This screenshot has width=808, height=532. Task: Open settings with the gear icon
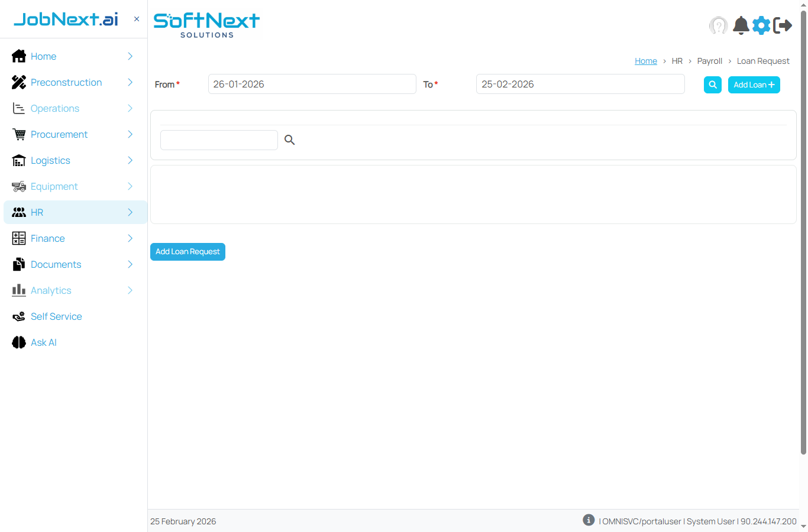tap(761, 25)
